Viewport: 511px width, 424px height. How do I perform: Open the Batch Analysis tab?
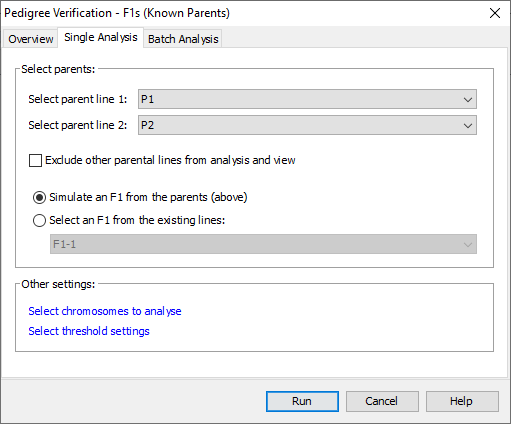[x=183, y=39]
